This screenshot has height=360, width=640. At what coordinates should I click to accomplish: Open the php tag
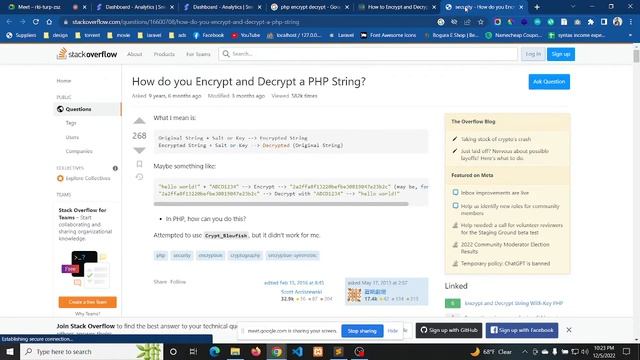click(161, 256)
